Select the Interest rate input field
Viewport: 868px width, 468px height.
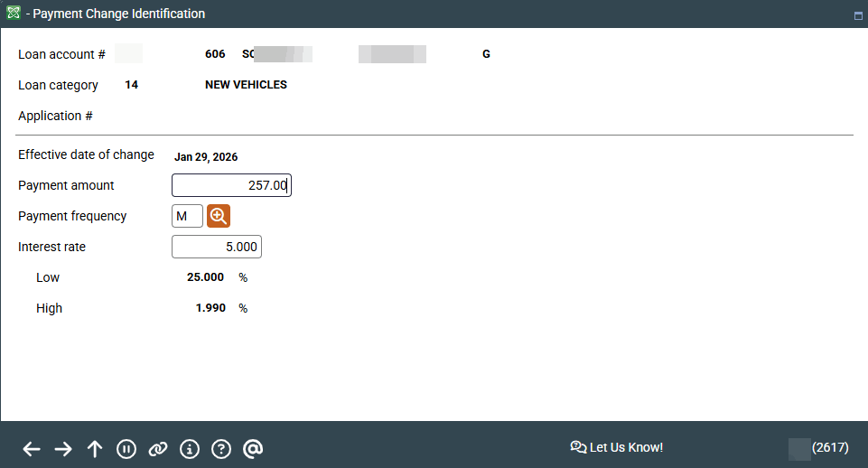[x=217, y=247]
